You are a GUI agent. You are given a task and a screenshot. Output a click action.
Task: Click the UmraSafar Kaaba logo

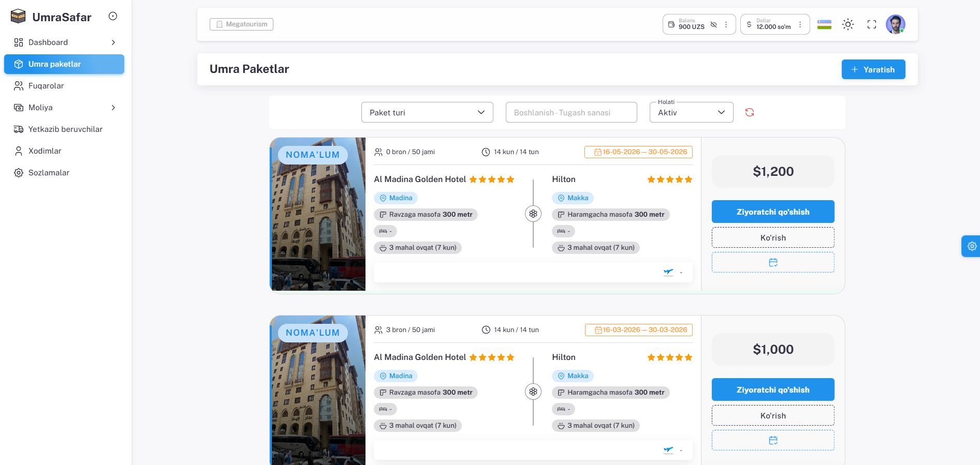click(18, 17)
